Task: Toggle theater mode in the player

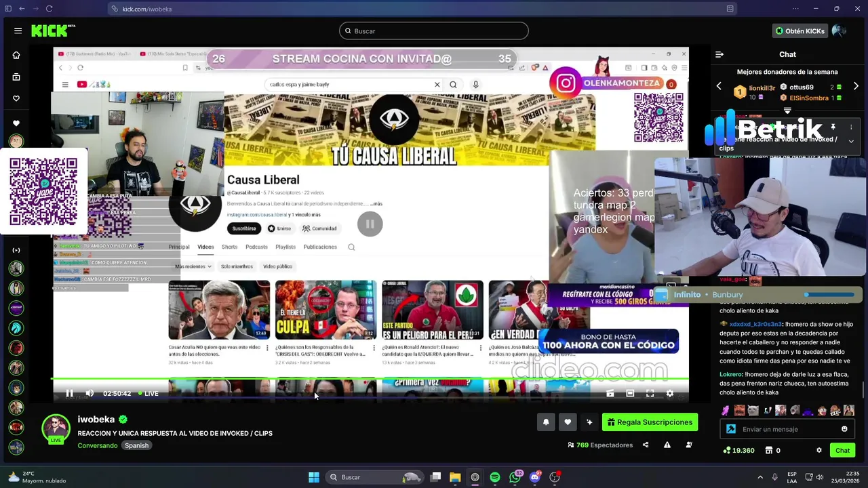Action: coord(630,393)
